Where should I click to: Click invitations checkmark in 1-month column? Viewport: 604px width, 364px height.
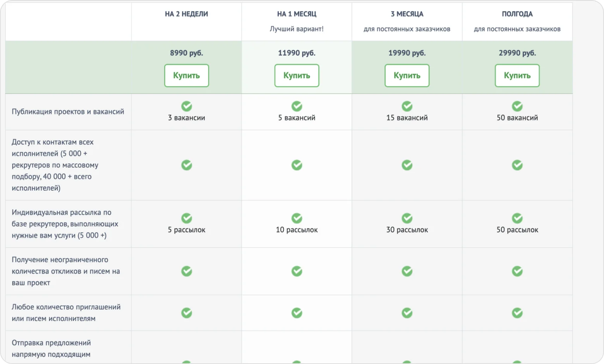tap(297, 313)
